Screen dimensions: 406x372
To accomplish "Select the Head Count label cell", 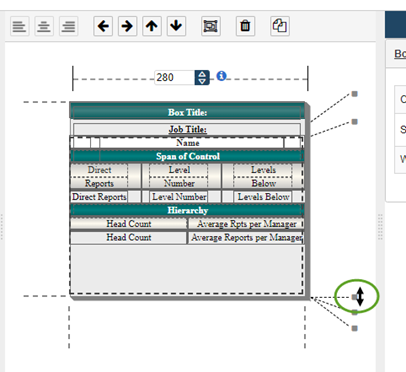I will [129, 224].
